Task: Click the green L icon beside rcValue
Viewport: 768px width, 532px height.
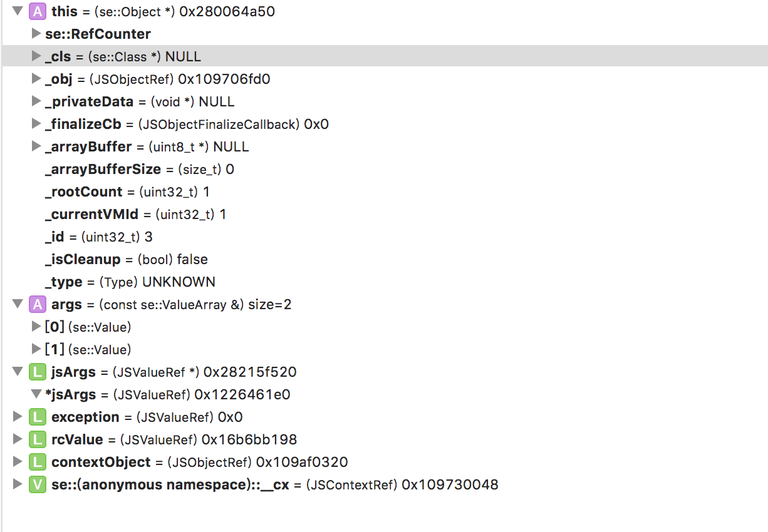Action: 38,439
